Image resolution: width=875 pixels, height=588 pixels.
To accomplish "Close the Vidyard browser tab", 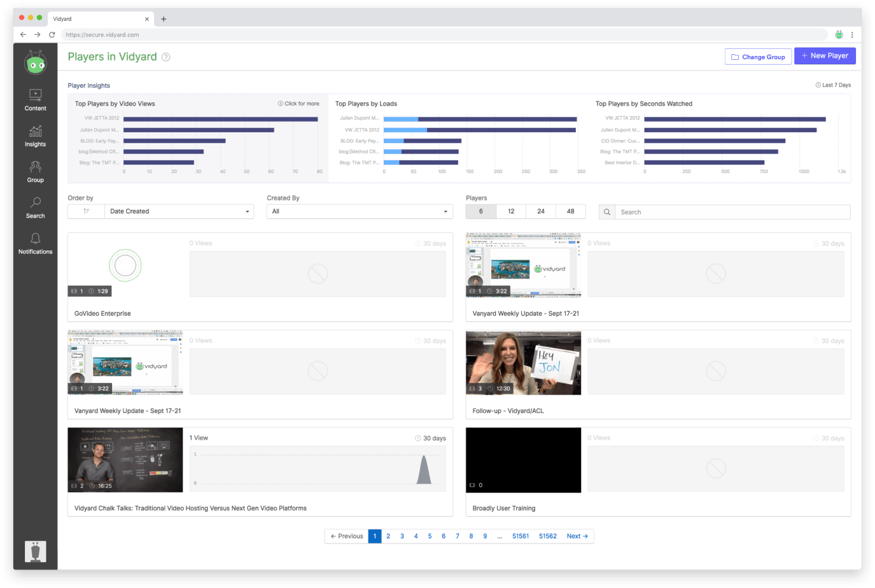I will tap(147, 19).
